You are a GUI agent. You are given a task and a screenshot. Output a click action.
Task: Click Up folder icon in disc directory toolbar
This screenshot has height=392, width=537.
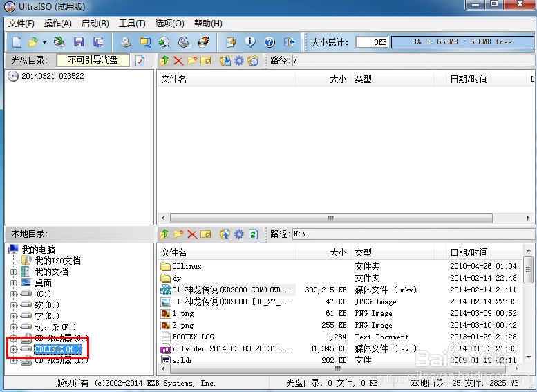coord(164,61)
